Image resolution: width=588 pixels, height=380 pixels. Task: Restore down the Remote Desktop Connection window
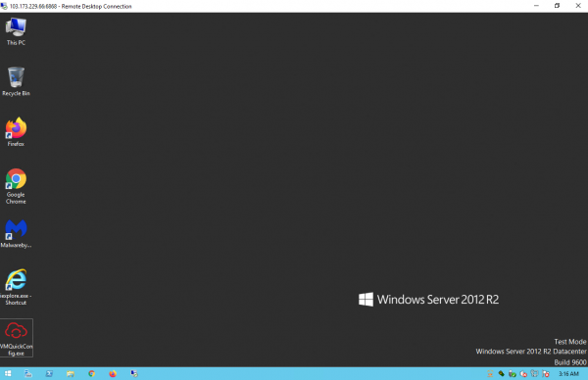557,6
